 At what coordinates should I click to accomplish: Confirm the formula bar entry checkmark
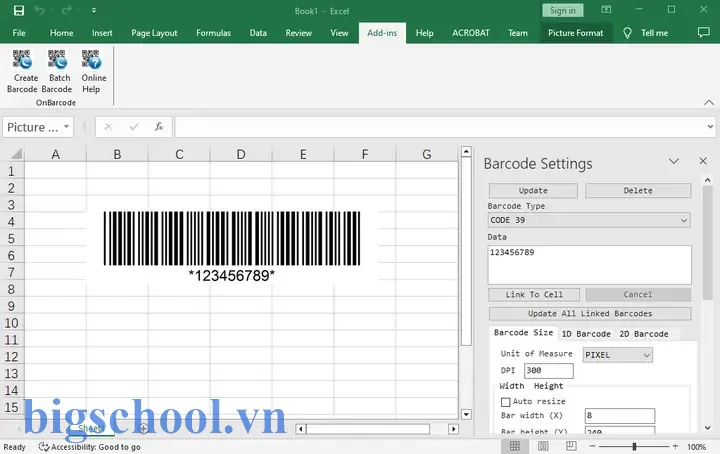click(x=134, y=127)
